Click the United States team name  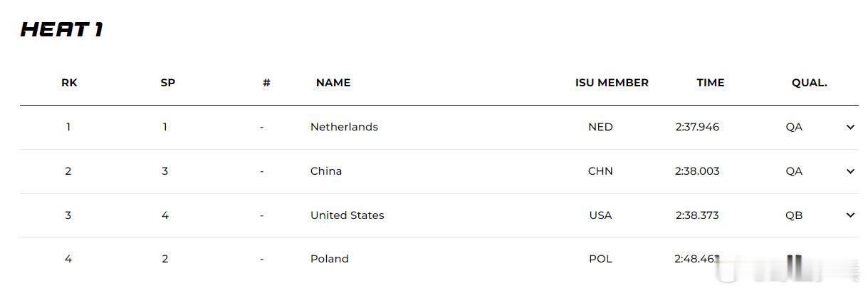pyautogui.click(x=347, y=215)
